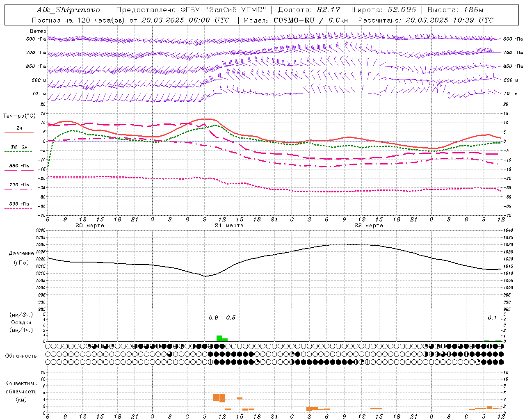Click the Высота: 186м value
This screenshot has height=420, width=525.
click(455, 10)
